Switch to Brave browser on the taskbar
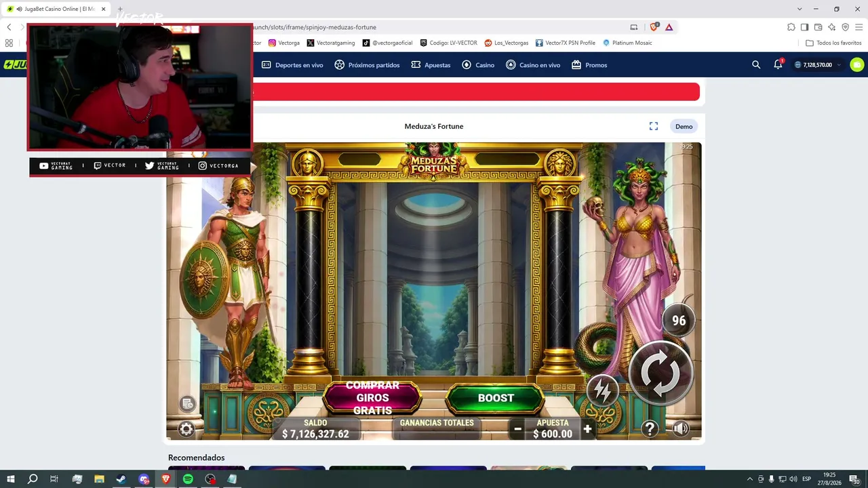This screenshot has height=488, width=868. tap(166, 479)
